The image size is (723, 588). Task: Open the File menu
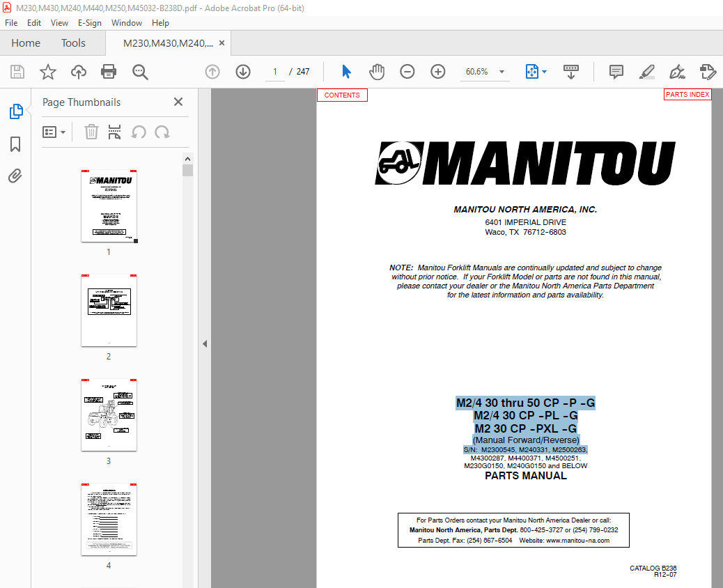[11, 22]
